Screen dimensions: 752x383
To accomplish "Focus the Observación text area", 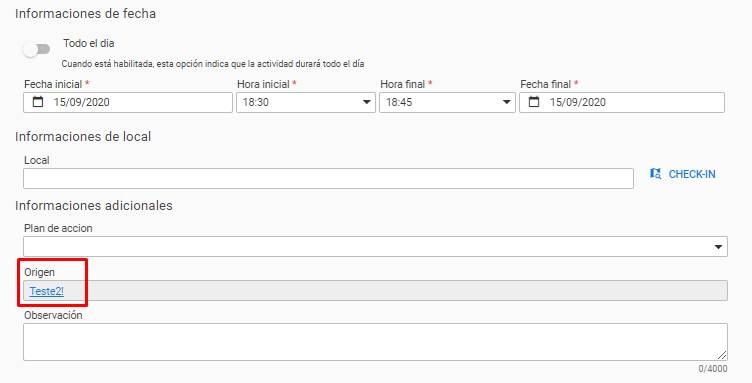I will pyautogui.click(x=376, y=342).
